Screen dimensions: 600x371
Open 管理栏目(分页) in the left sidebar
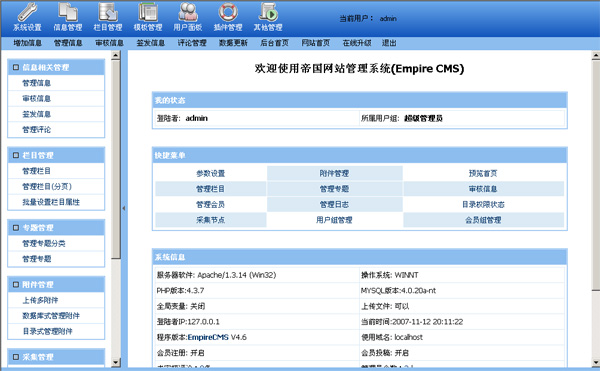point(47,187)
